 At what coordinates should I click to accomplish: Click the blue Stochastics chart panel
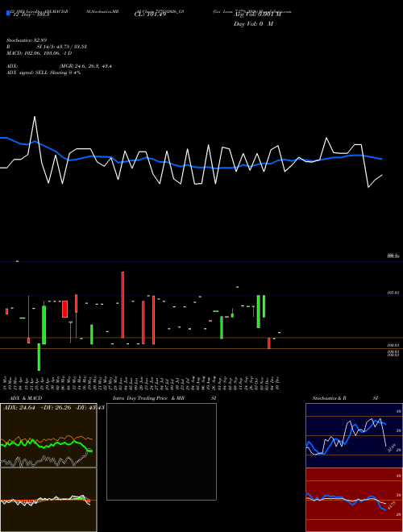click(354, 435)
